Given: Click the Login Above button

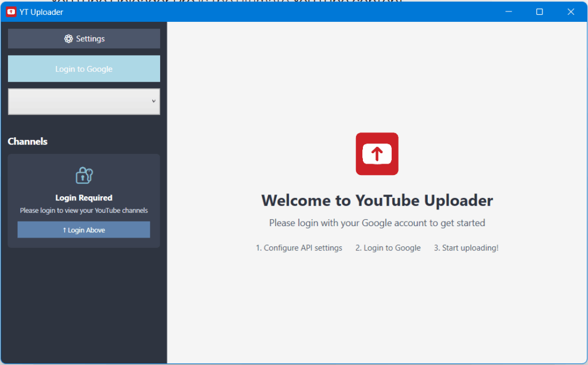Looking at the screenshot, I should tap(84, 230).
